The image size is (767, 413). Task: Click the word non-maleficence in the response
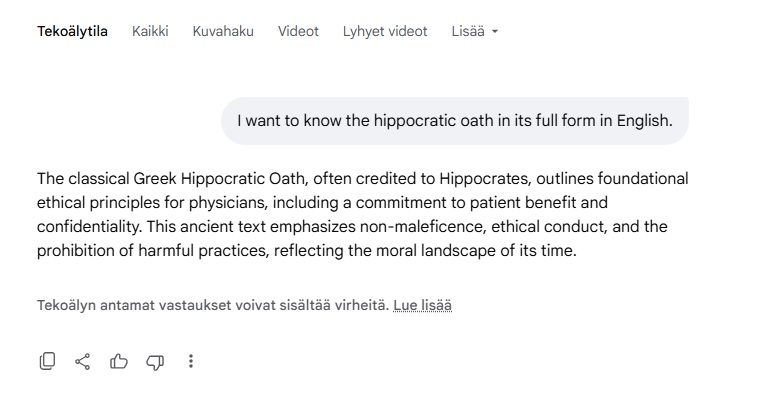pyautogui.click(x=423, y=227)
